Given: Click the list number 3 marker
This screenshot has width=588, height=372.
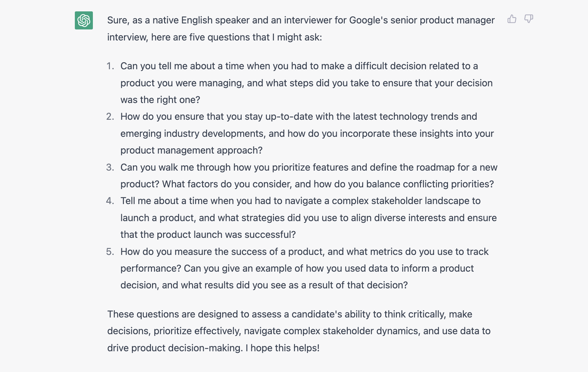Looking at the screenshot, I should [110, 167].
